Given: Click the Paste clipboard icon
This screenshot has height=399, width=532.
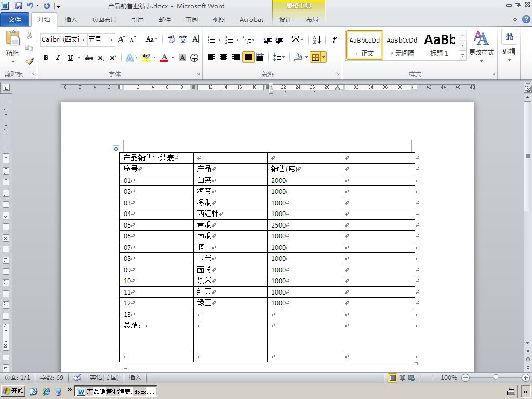Looking at the screenshot, I should (12, 38).
